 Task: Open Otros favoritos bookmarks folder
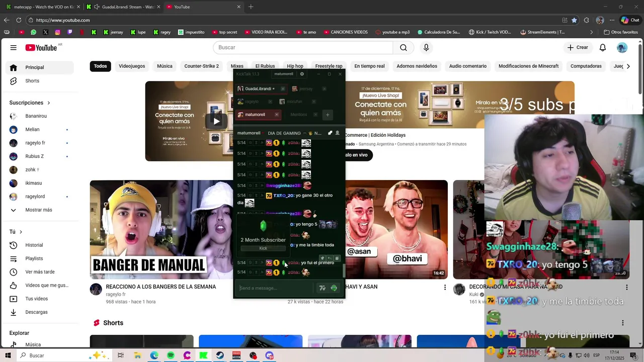[x=621, y=32]
